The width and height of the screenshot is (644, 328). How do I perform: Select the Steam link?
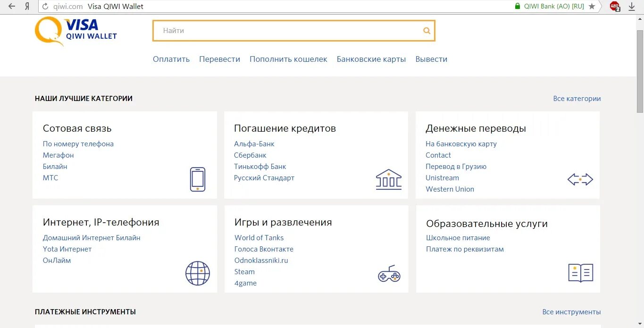tap(244, 272)
